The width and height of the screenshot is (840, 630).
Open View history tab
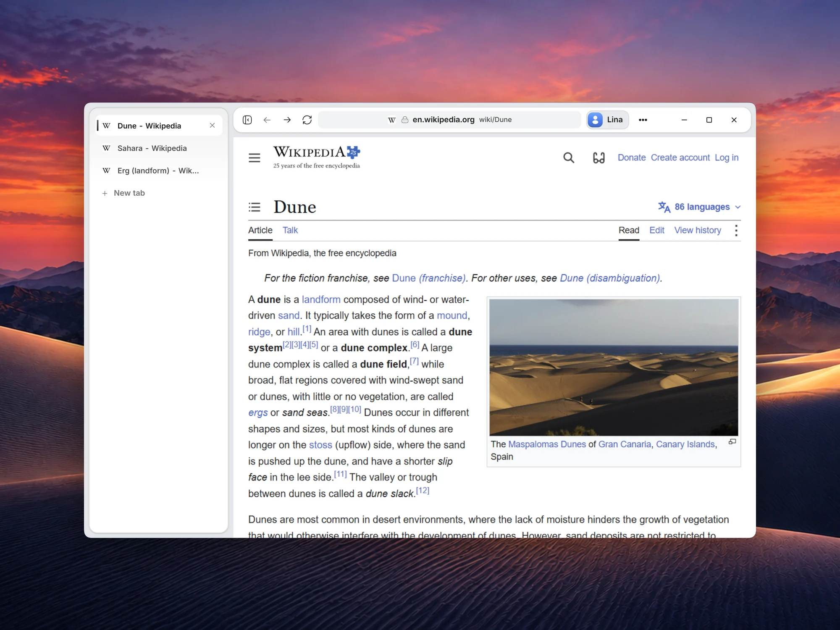click(x=698, y=230)
